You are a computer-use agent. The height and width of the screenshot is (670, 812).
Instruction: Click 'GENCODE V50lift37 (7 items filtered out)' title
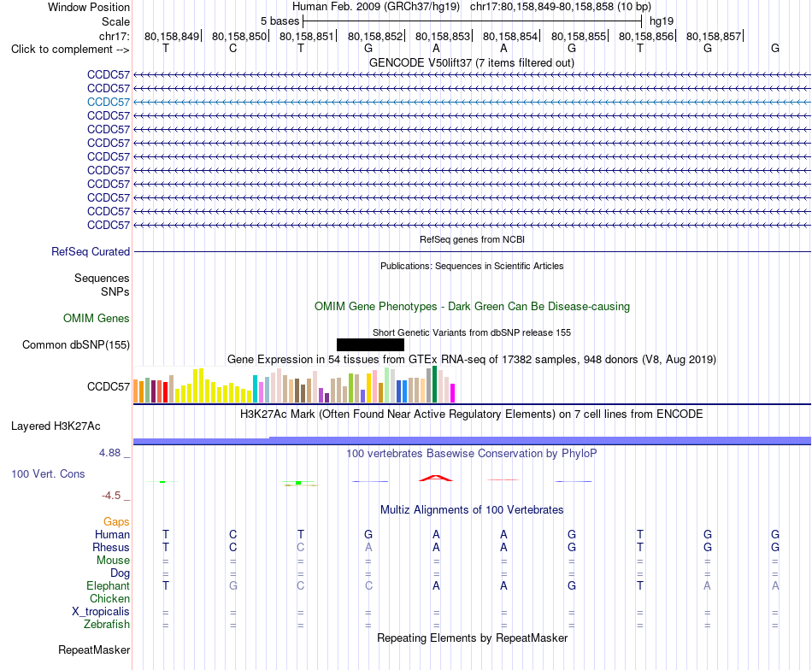(472, 62)
